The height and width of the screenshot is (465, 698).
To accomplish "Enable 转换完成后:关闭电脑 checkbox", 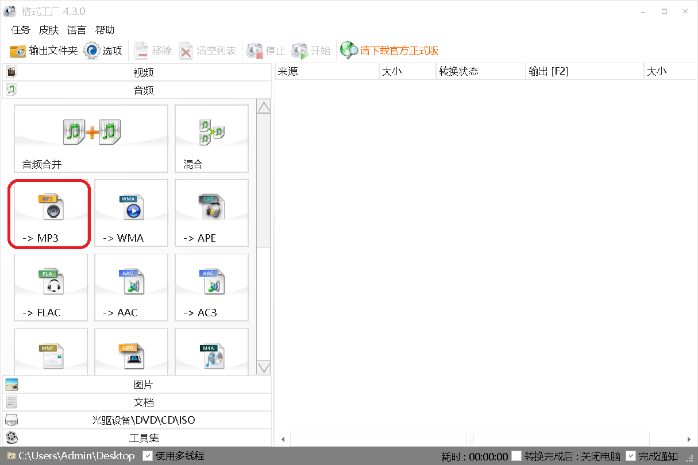I will pyautogui.click(x=516, y=456).
